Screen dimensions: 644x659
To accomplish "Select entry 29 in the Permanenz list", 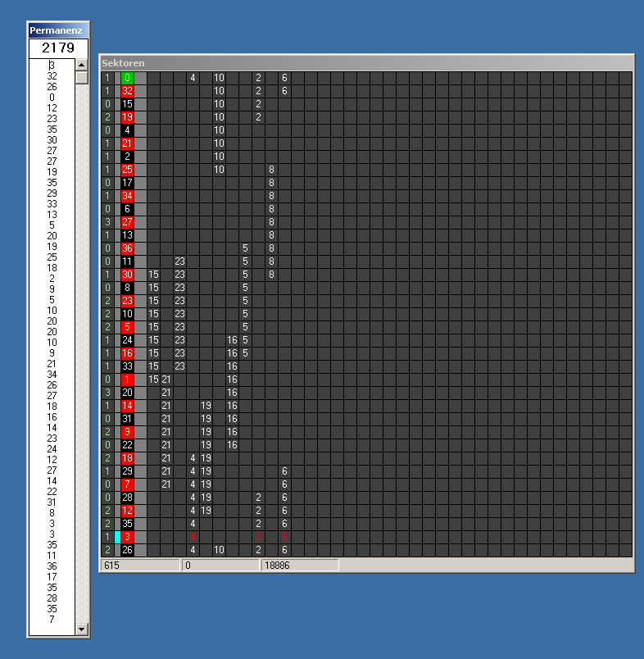I will [52, 193].
